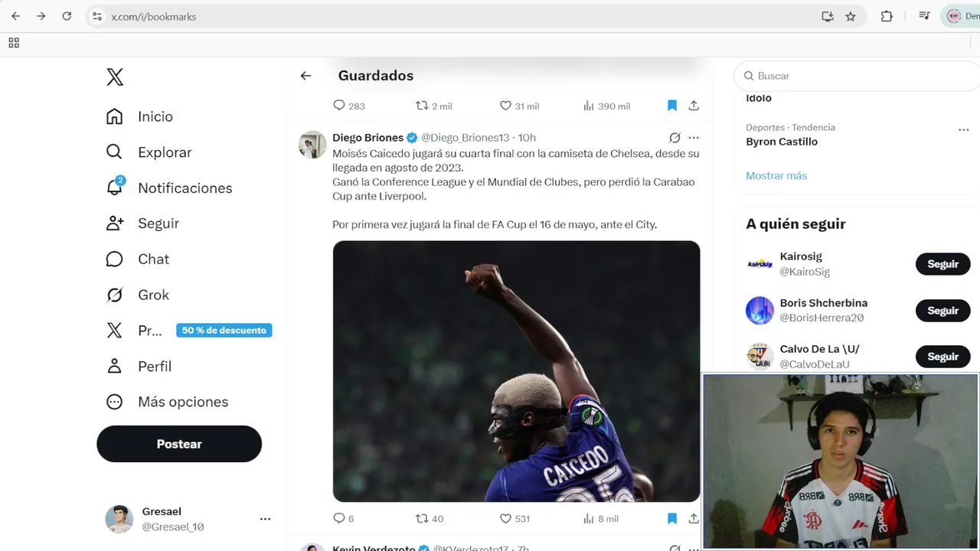This screenshot has width=980, height=551.
Task: Toggle bookmark on Diego Briones post
Action: pos(672,518)
